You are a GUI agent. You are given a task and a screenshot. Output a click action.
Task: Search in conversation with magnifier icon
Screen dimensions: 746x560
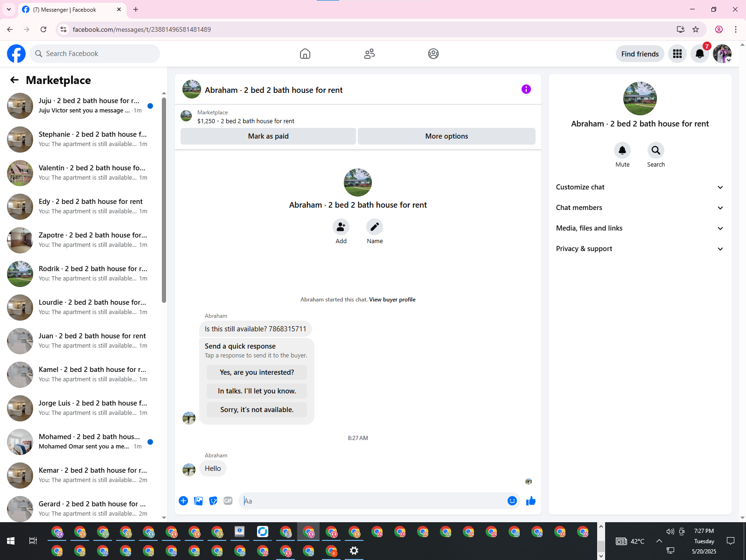pos(656,150)
